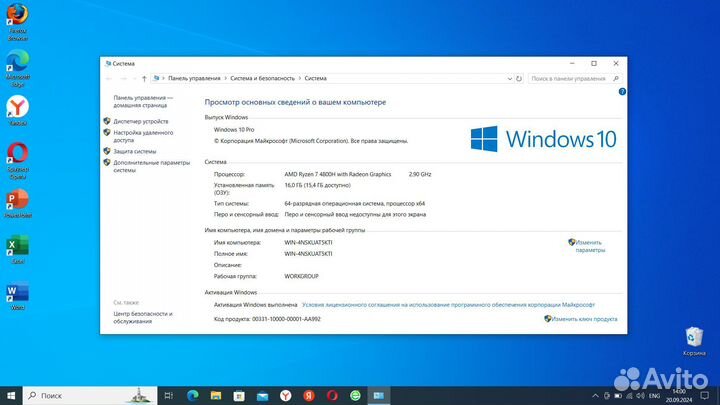Screen dimensions: 720x405
Task: Open the Recycle Bin (Корзина) icon
Action: (693, 341)
